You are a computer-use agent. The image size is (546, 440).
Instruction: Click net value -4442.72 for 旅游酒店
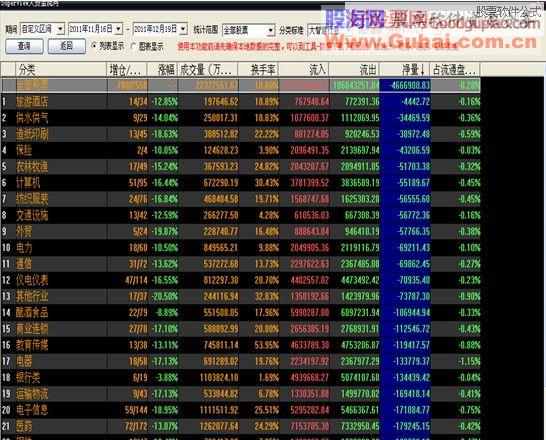click(415, 102)
